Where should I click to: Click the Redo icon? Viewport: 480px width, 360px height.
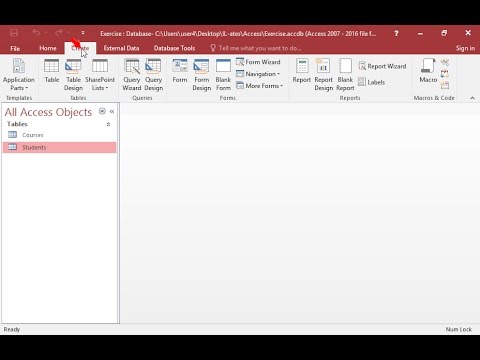[x=59, y=33]
